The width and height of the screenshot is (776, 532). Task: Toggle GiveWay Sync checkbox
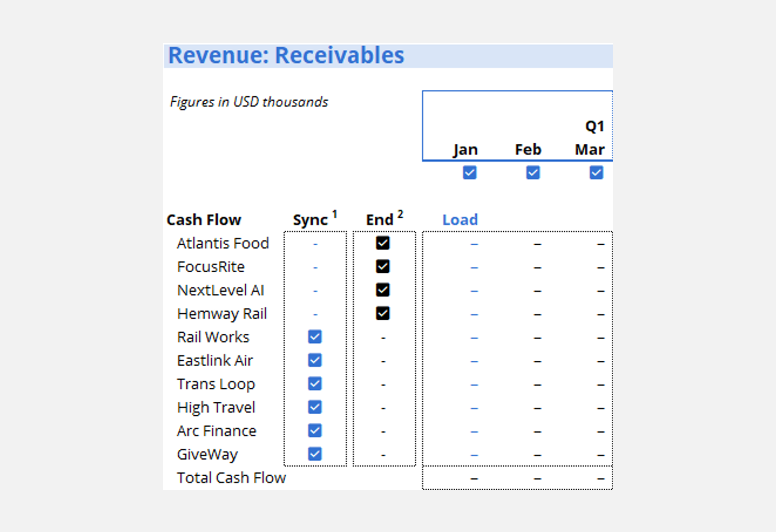point(315,454)
